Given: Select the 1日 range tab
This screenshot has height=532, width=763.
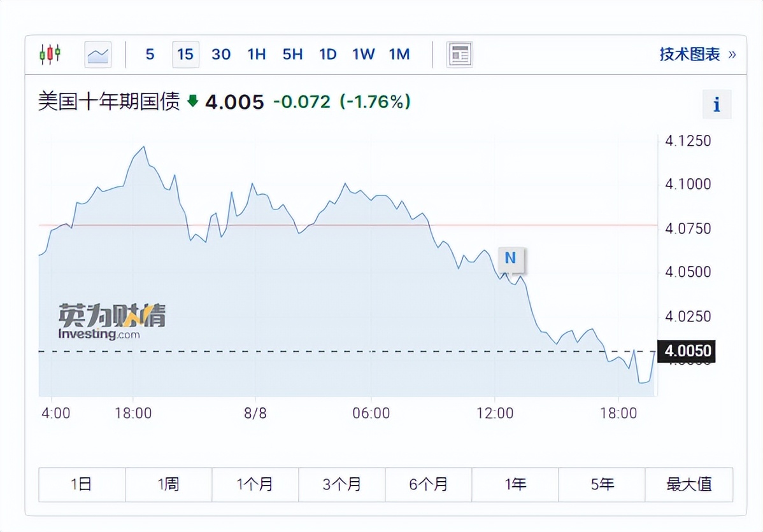Looking at the screenshot, I should pos(82,484).
